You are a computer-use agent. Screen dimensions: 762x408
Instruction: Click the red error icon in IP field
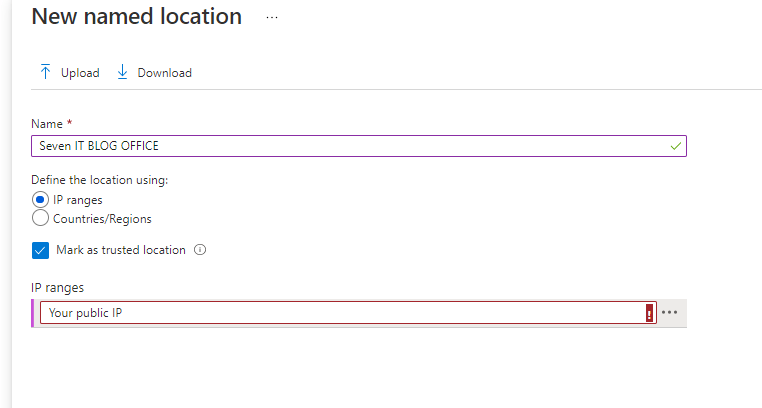pos(649,313)
